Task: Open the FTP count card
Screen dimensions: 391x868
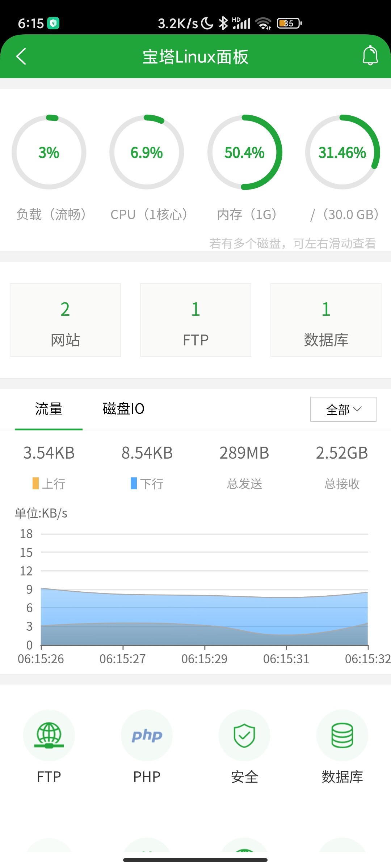Action: pos(195,320)
